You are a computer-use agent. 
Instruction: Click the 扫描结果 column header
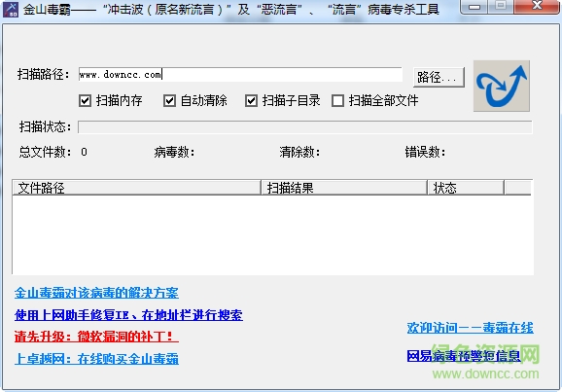(344, 188)
